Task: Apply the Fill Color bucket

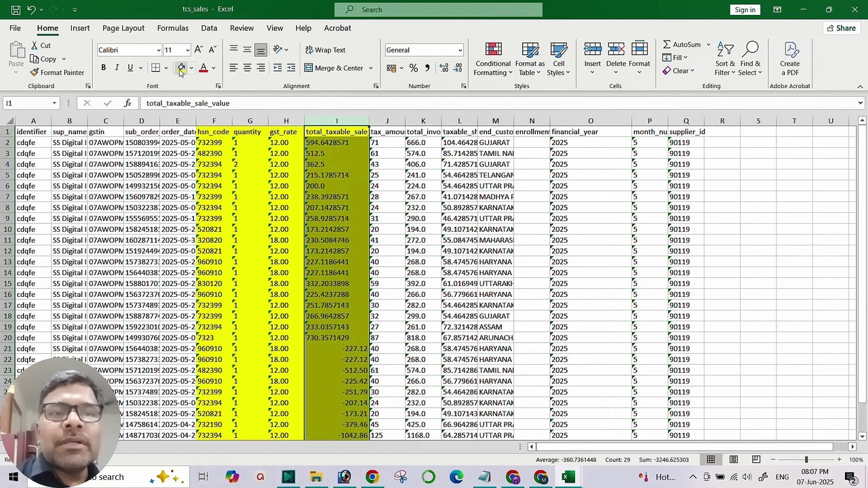Action: (x=181, y=68)
